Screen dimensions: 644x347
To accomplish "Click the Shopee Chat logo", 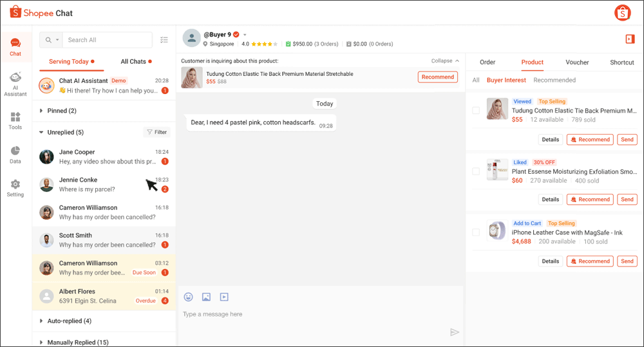I will click(x=41, y=13).
